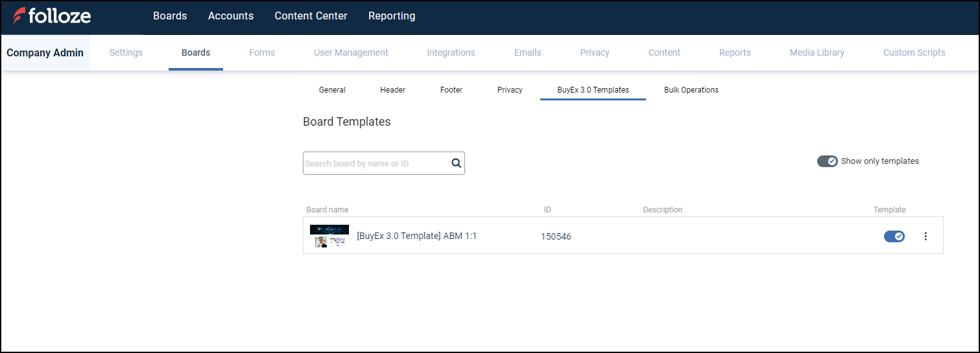Open the User Management tab

tap(351, 53)
